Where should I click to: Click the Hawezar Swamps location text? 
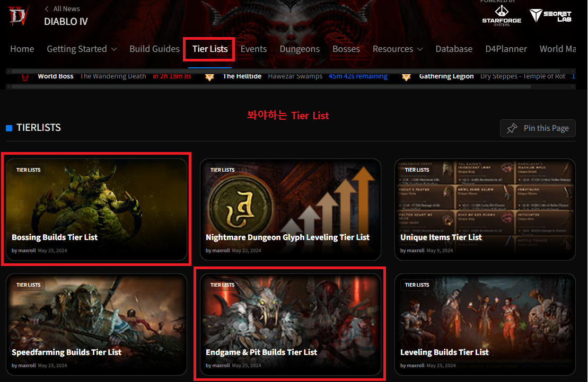pyautogui.click(x=295, y=76)
